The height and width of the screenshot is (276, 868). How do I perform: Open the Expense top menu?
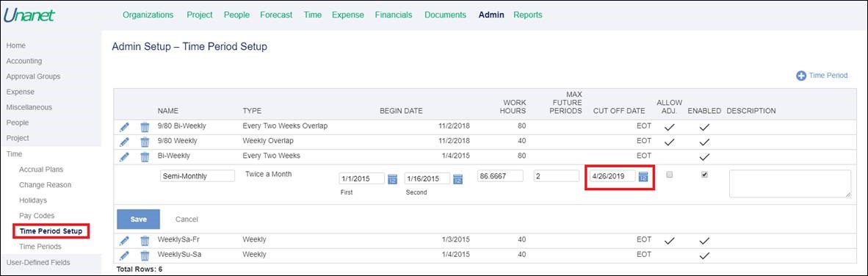coord(348,15)
